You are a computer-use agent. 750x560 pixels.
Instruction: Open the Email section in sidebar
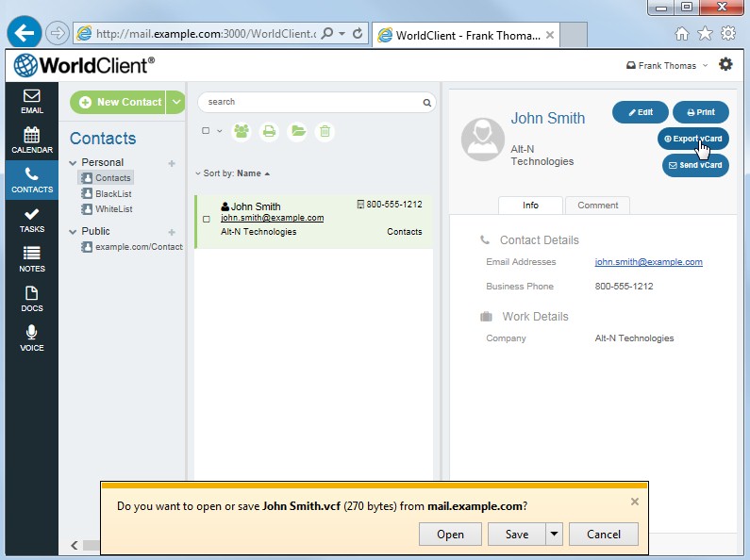[31, 102]
